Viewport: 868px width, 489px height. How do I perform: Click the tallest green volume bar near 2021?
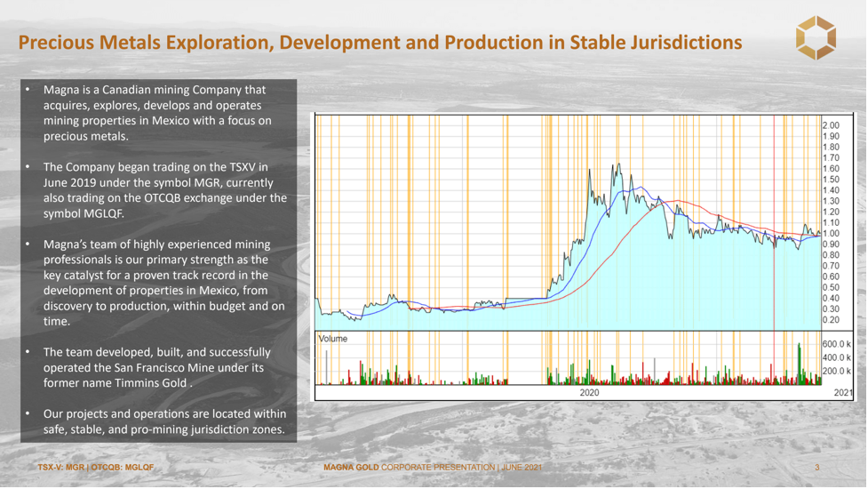click(x=800, y=364)
